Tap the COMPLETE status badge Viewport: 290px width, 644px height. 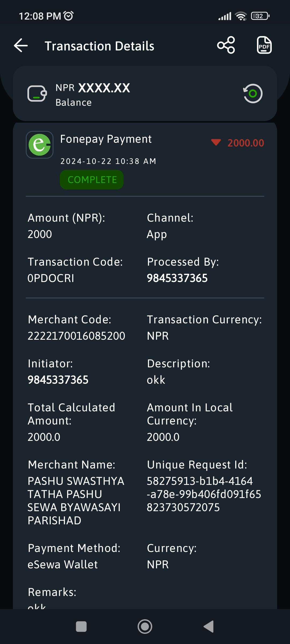(92, 180)
